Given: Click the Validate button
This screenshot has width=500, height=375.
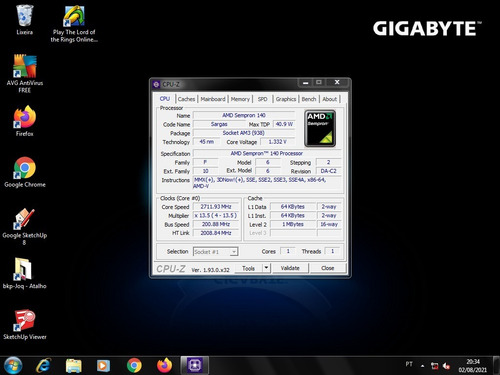Looking at the screenshot, I should (290, 268).
